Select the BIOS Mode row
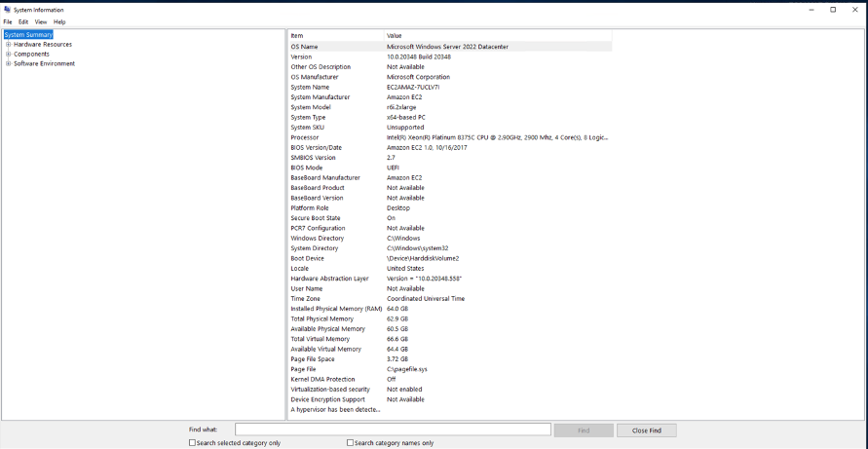This screenshot has height=449, width=868. pos(450,168)
